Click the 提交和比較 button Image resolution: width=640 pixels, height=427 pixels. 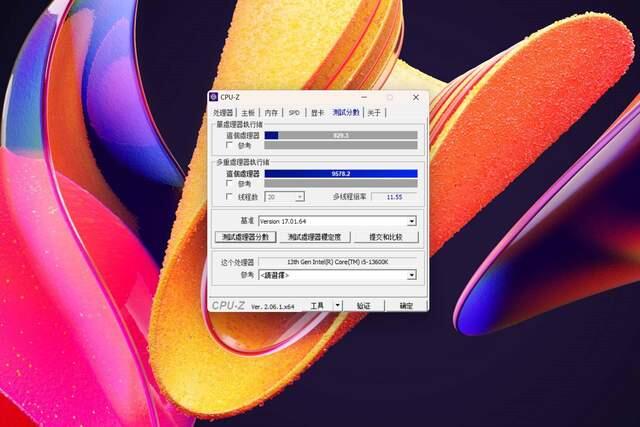386,237
